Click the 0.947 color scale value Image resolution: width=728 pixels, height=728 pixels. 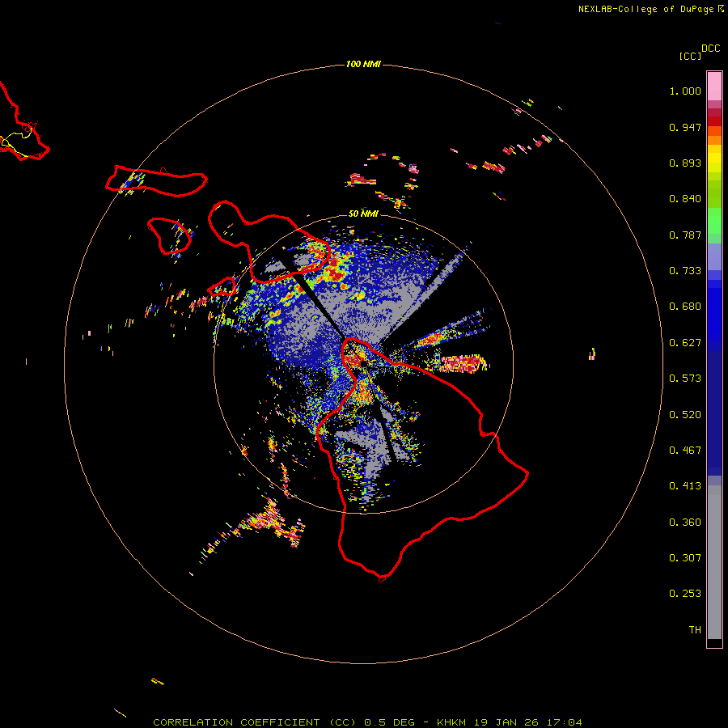coord(685,127)
